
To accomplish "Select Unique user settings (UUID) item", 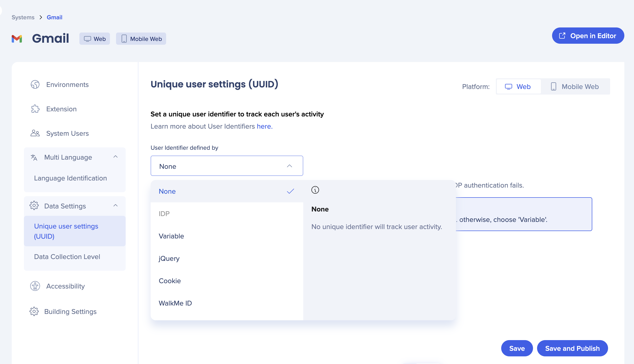I will click(75, 231).
